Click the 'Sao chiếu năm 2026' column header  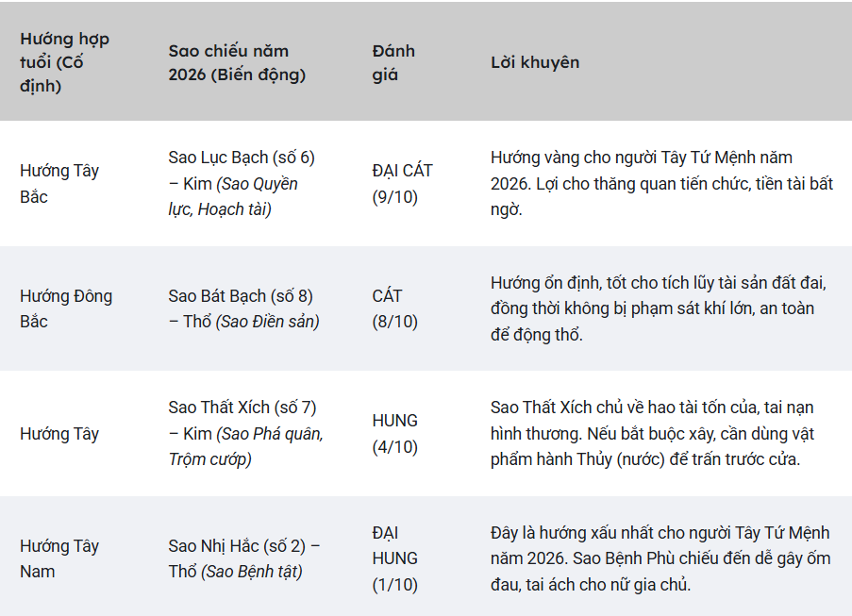pos(237,62)
